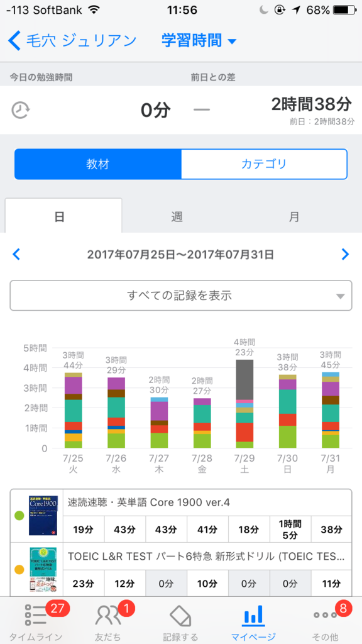Tap yellow color dot for TOEIC drill
Viewport: 362px width, 644px height.
[19, 570]
